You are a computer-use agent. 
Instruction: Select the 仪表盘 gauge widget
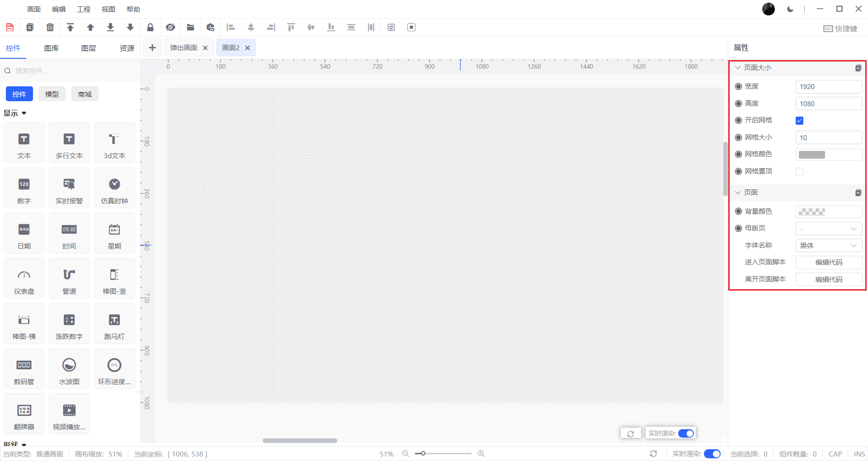coord(24,278)
